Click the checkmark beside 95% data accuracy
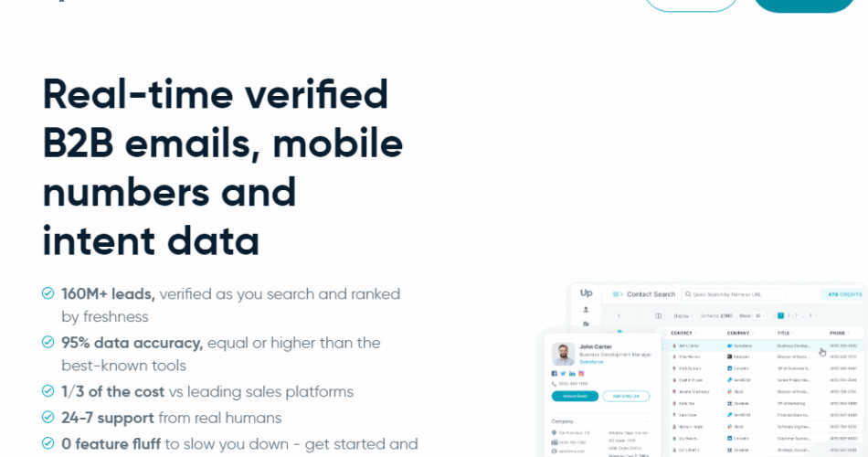 point(48,342)
